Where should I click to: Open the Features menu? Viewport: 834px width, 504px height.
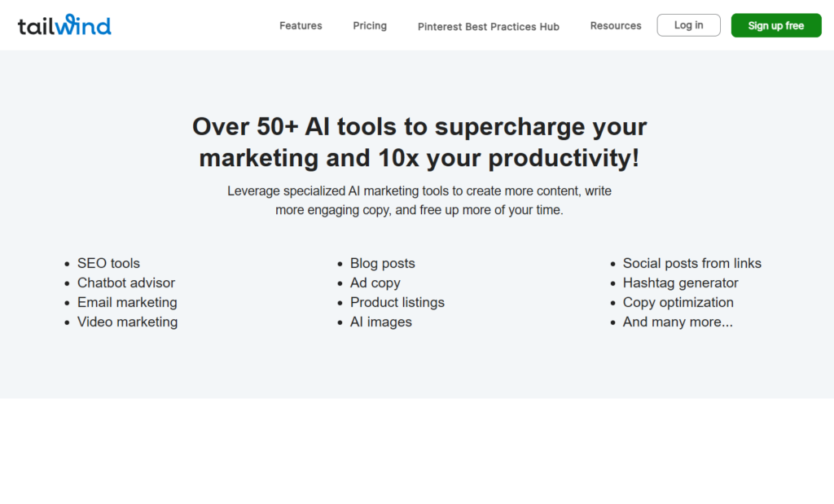point(301,25)
